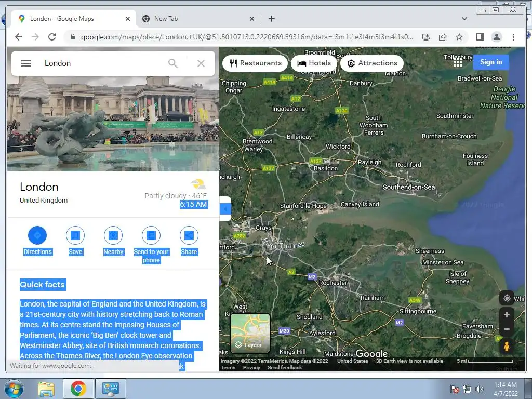Screen dimensions: 532x399
Task: Zoom out on the map
Action: pyautogui.click(x=507, y=329)
